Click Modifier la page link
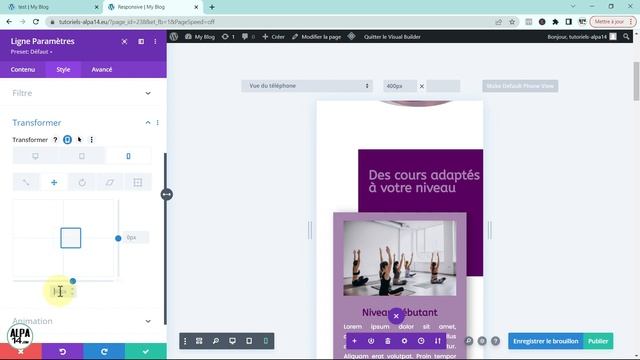This screenshot has width=640, height=360. 317,37
